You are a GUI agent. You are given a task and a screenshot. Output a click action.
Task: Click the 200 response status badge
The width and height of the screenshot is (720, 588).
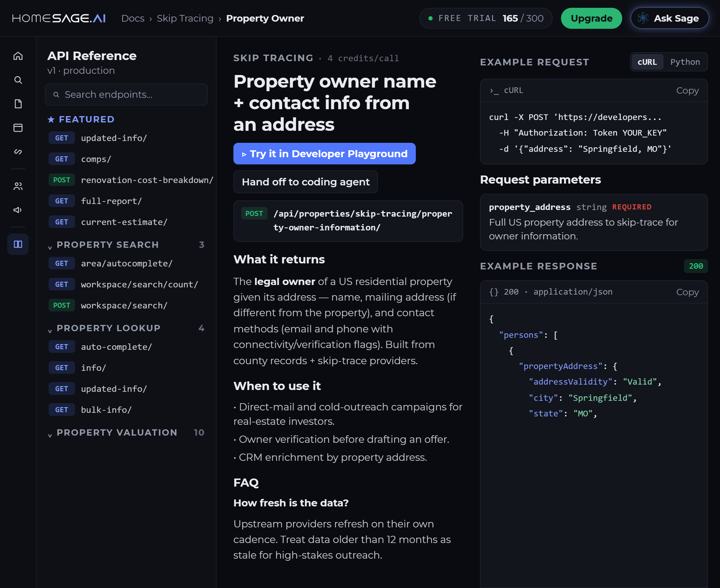pyautogui.click(x=696, y=266)
